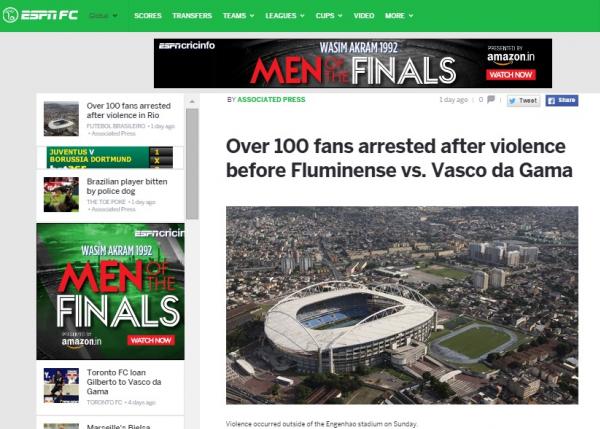This screenshot has height=429, width=600.
Task: Click the sidebar scroll up arrow
Action: 192,101
